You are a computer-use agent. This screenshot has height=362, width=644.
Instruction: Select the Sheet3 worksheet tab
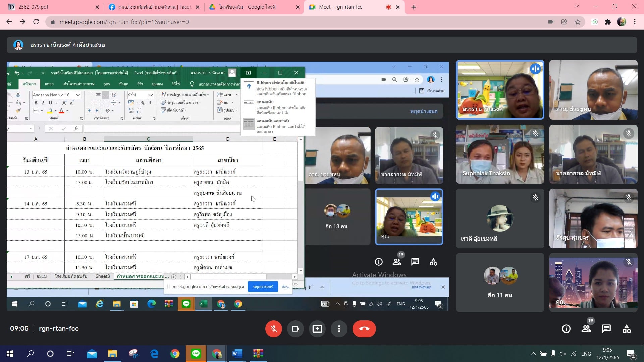click(x=103, y=276)
